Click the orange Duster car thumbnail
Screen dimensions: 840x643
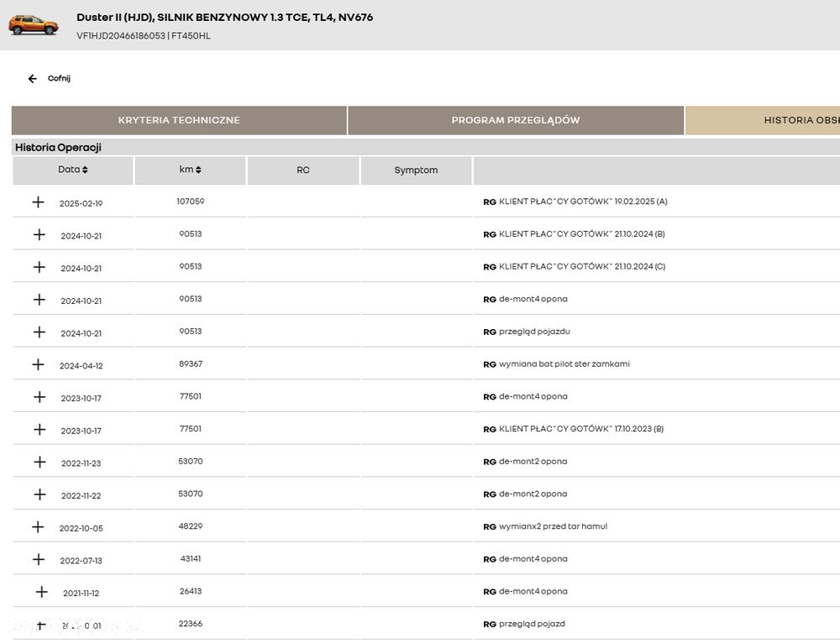point(34,24)
